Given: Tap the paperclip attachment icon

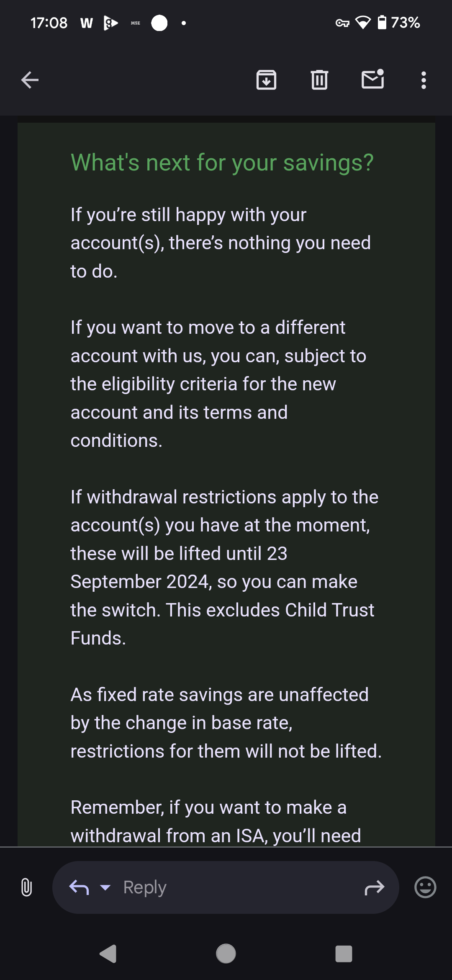Looking at the screenshot, I should click(26, 887).
